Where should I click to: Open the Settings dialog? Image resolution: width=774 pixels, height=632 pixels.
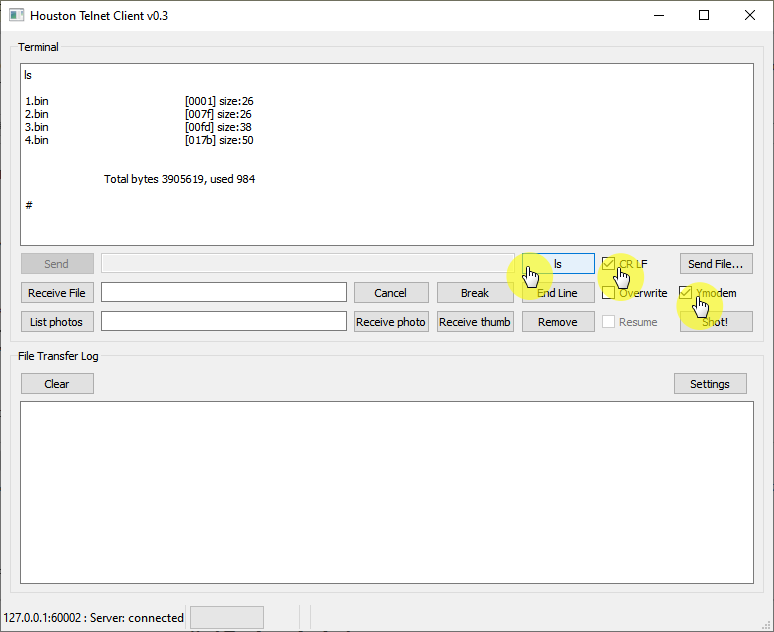pyautogui.click(x=709, y=384)
